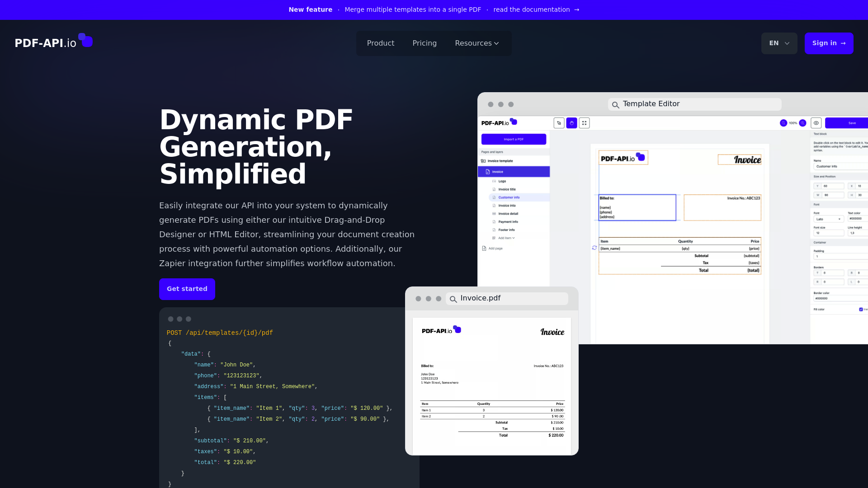This screenshot has width=868, height=488.
Task: Click the zoom in magnifier icon
Action: click(802, 123)
